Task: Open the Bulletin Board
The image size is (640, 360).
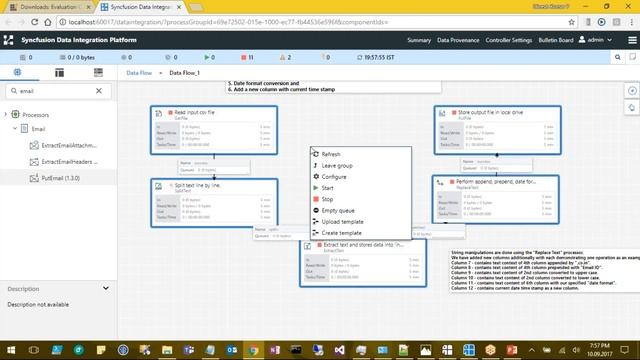Action: point(556,40)
